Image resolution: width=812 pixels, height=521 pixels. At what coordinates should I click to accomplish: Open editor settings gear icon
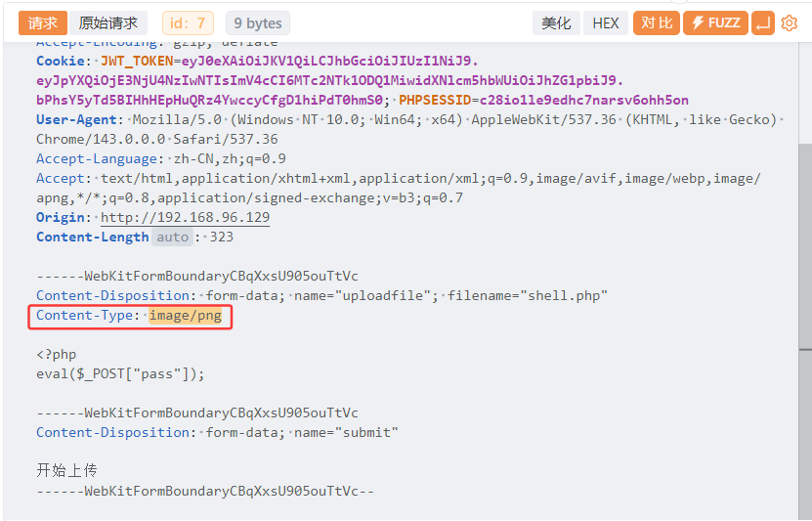point(790,22)
